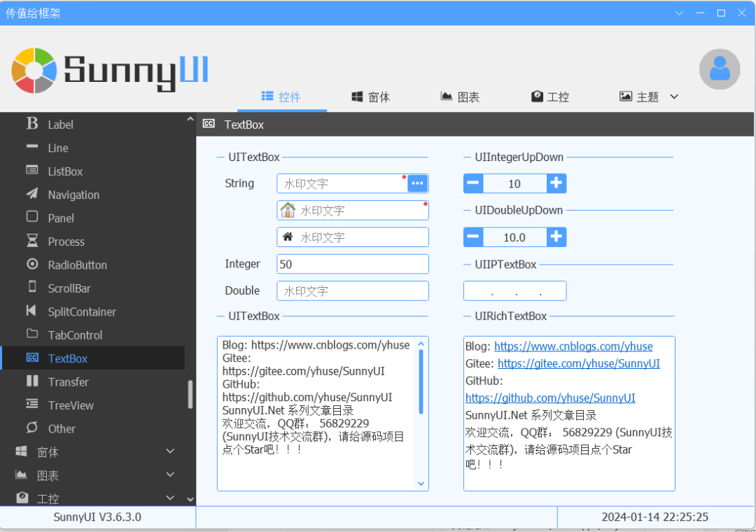Click the RadioButton icon in sidebar
The image size is (756, 532).
click(x=32, y=265)
